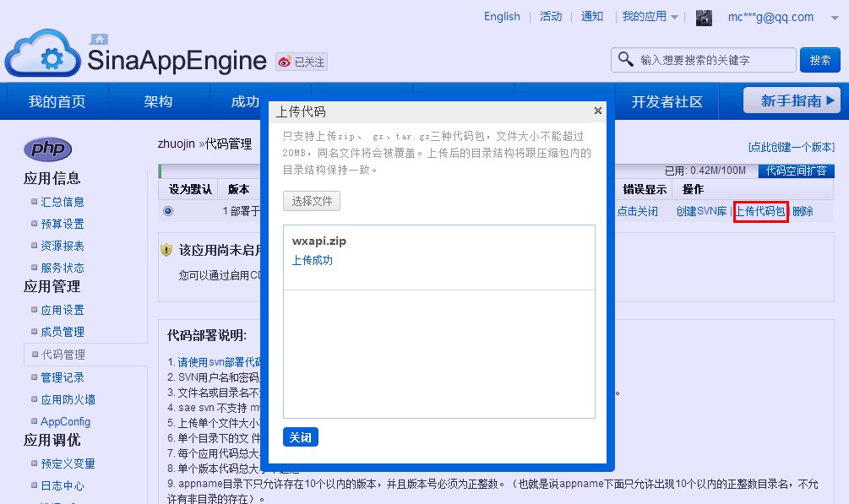Screen dimensions: 849x504
Task: Click the 代码空间扩容 button
Action: (796, 171)
